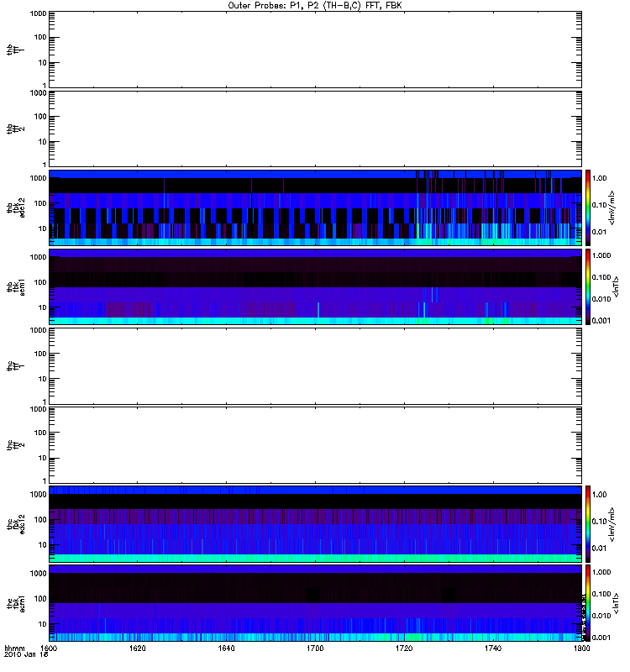Image resolution: width=630 pixels, height=672 pixels.
Task: Click the <|nT|> unit label beside thb scm1
Action: (x=616, y=286)
